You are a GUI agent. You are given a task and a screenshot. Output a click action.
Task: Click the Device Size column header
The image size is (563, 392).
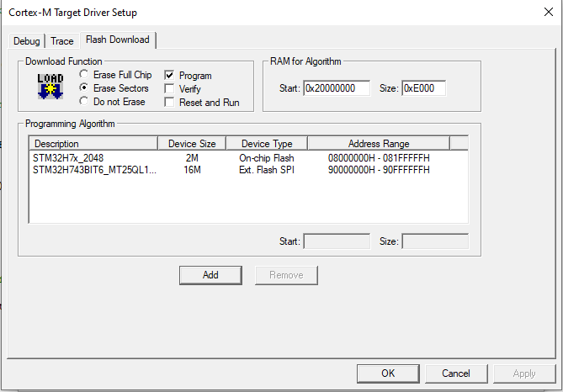(x=192, y=144)
